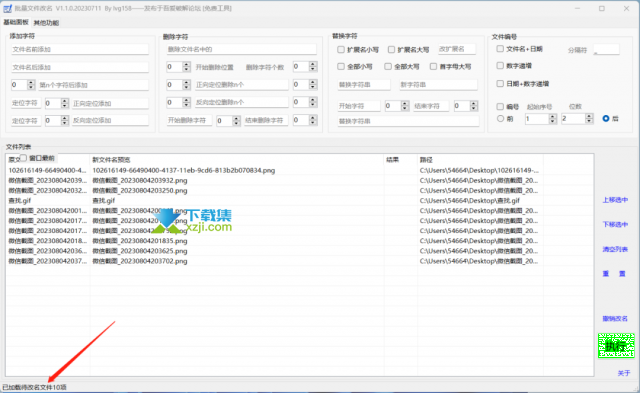Screen dimensions: 640x393
Task: Open the 其他功能 tab
Action: pos(46,22)
